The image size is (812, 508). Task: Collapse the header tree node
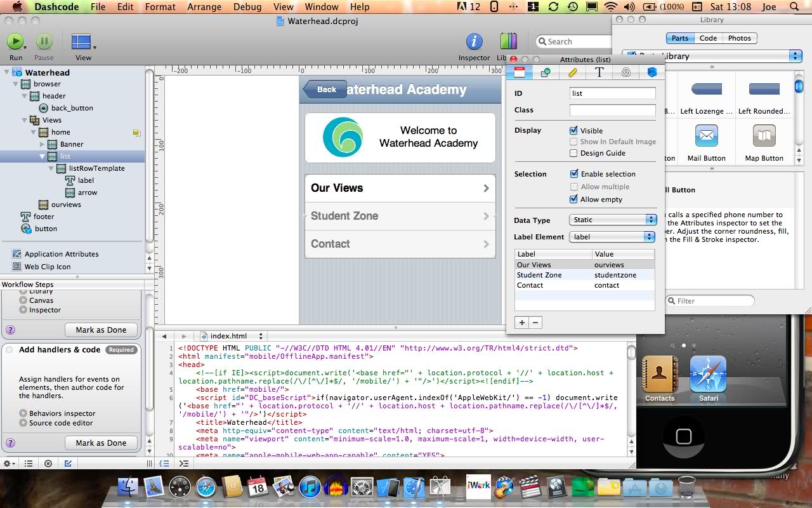pyautogui.click(x=24, y=96)
